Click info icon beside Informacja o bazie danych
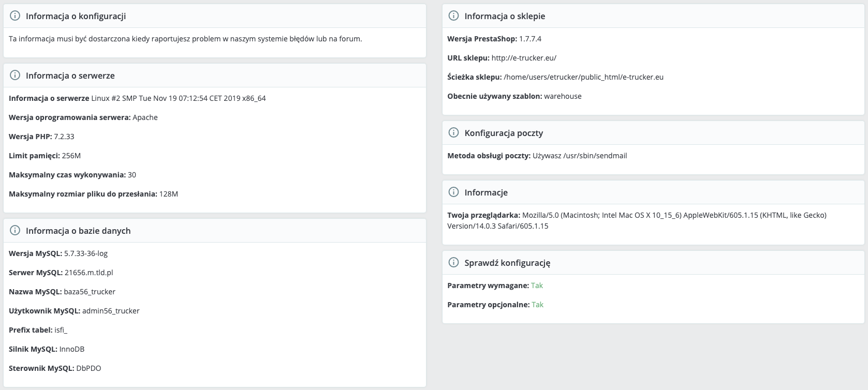 15,231
